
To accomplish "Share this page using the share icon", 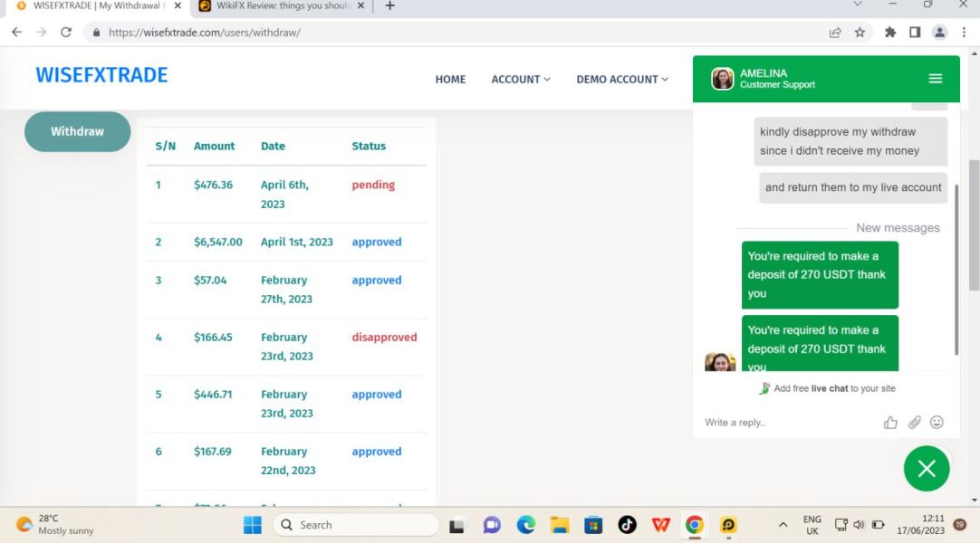I will pyautogui.click(x=835, y=33).
